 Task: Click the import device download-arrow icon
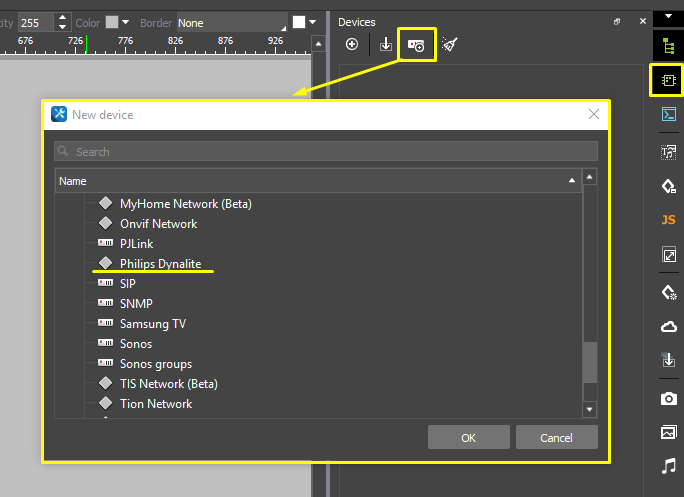(385, 44)
